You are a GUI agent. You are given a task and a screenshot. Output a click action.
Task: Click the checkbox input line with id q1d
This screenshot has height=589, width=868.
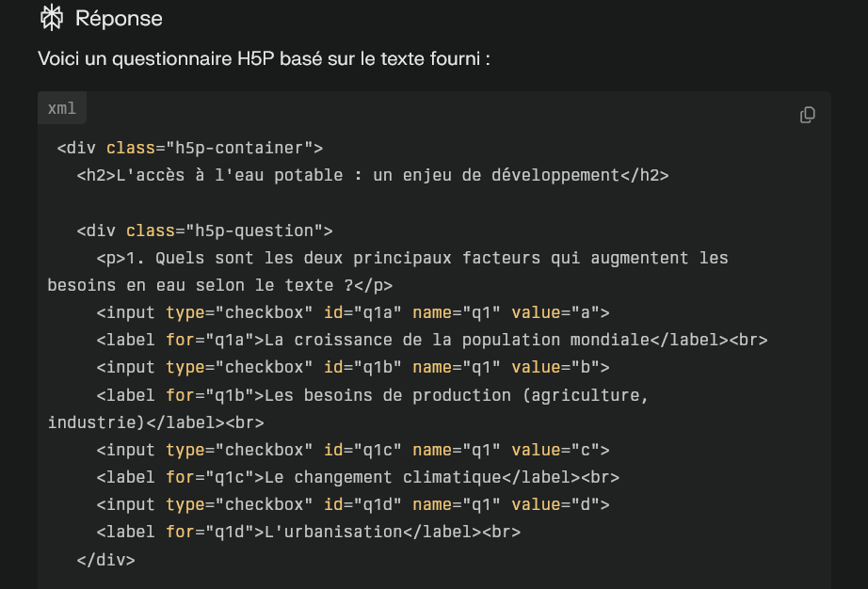353,504
